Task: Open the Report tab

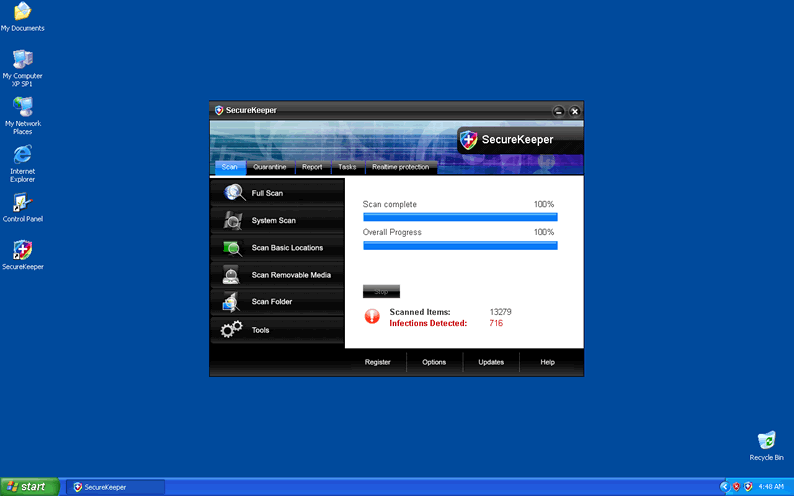Action: click(x=312, y=167)
